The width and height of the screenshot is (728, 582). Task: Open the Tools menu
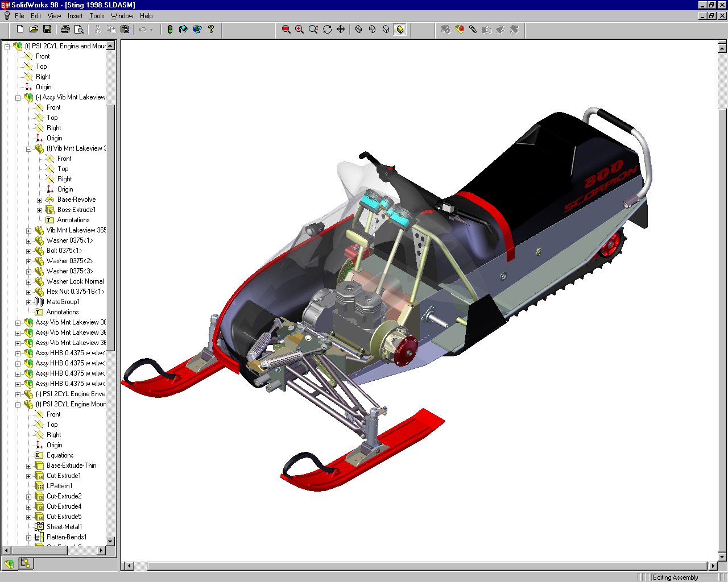pyautogui.click(x=97, y=16)
